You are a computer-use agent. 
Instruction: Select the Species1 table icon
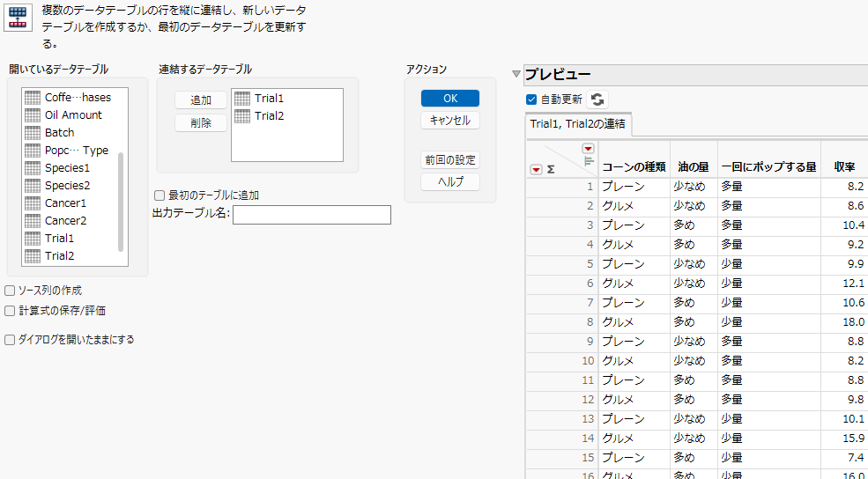pos(33,167)
